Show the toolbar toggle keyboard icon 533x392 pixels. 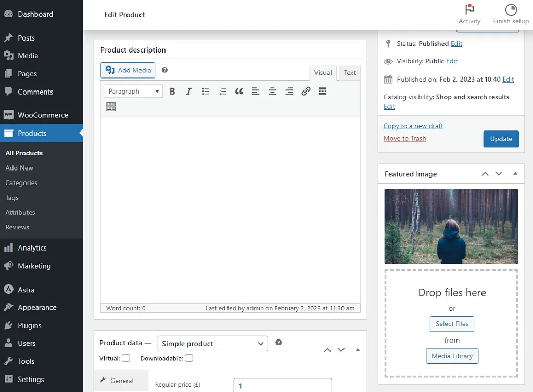(110, 107)
